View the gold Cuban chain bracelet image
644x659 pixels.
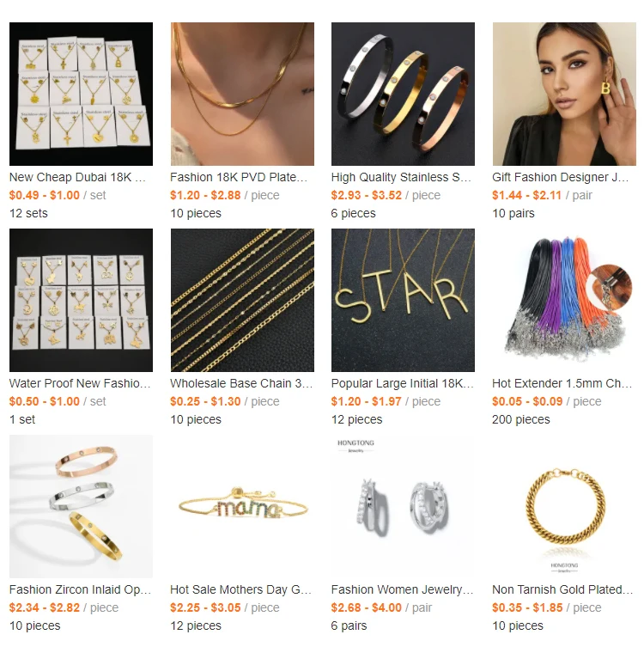coord(564,506)
